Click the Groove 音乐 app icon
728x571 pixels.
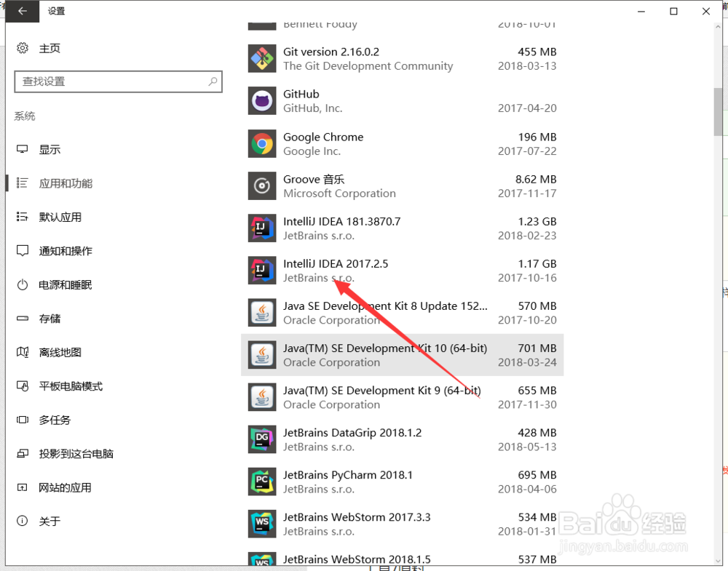(262, 186)
